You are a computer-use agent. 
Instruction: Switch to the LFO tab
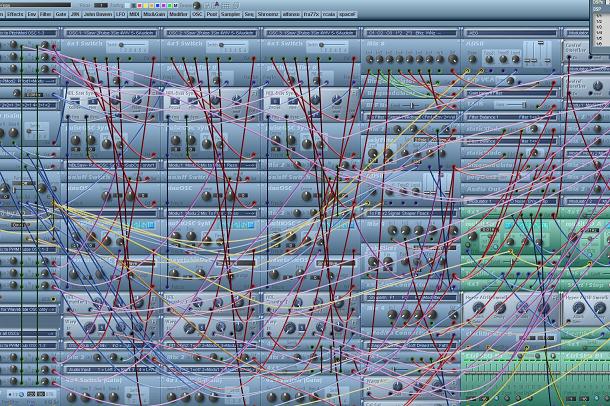[x=121, y=14]
